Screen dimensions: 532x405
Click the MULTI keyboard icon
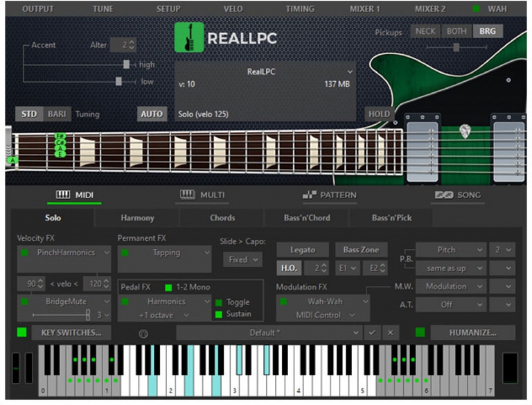[x=188, y=195]
